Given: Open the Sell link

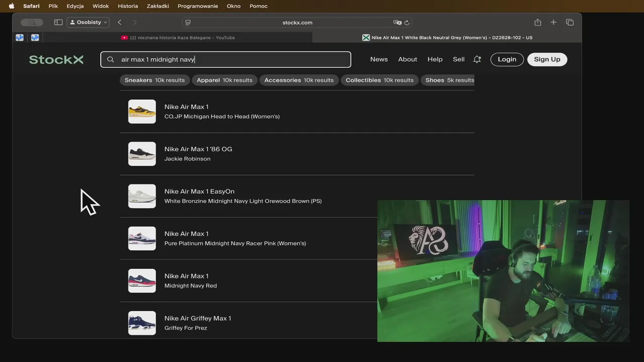Looking at the screenshot, I should pyautogui.click(x=458, y=59).
